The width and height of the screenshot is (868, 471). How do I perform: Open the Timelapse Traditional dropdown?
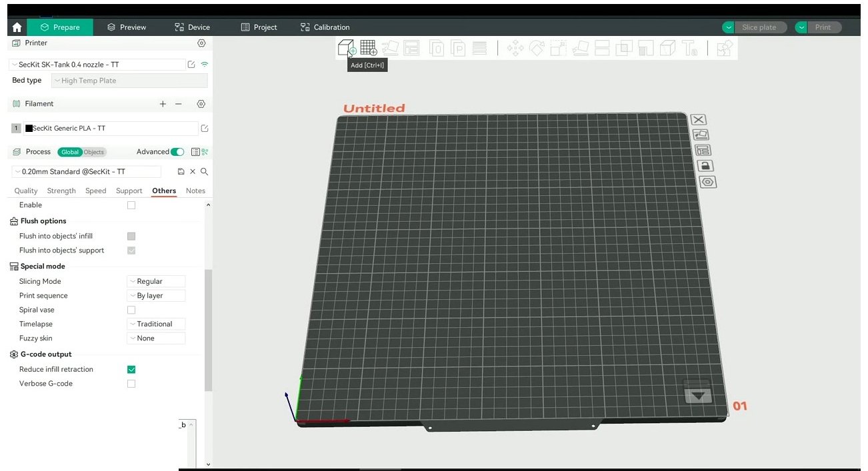(156, 324)
